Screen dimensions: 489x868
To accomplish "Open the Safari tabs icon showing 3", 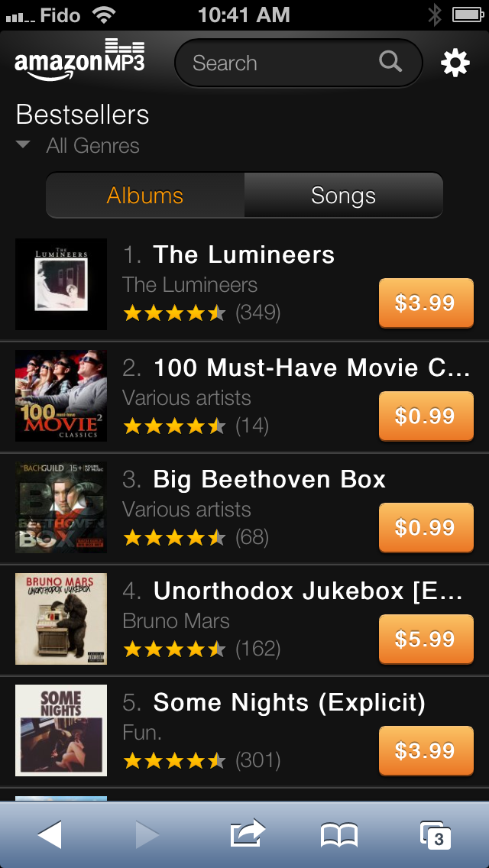I will (x=436, y=835).
